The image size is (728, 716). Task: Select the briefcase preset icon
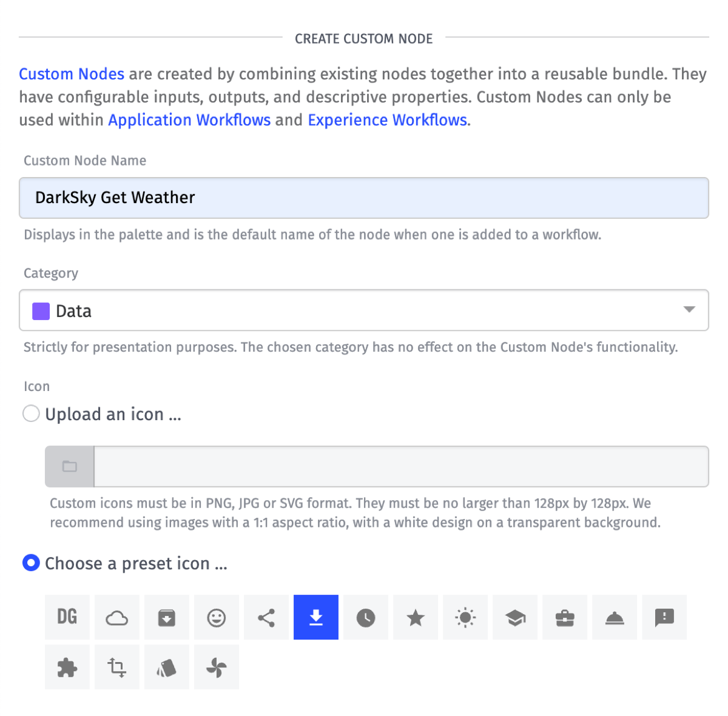point(565,617)
